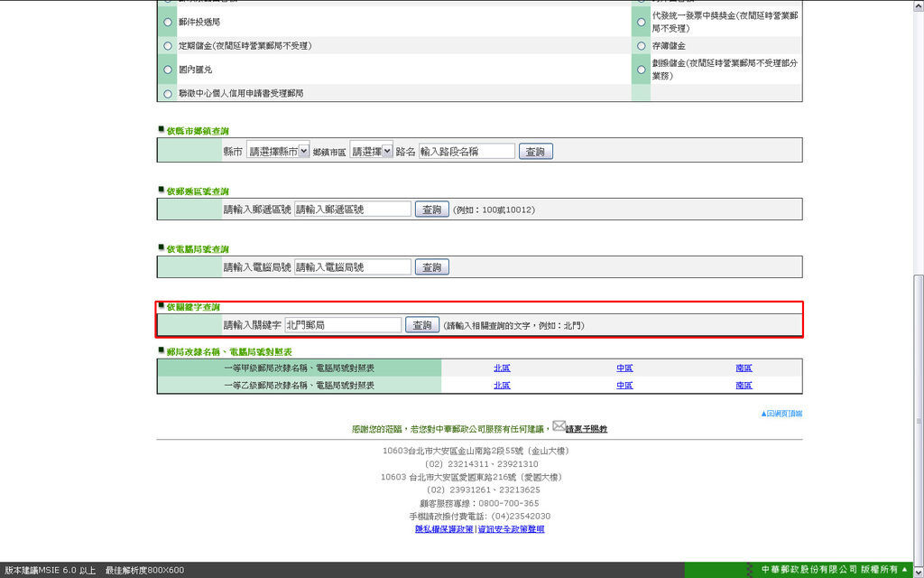Click the 金山南路2段55號 address line
Viewport: 924px width, 578px height.
(x=476, y=451)
